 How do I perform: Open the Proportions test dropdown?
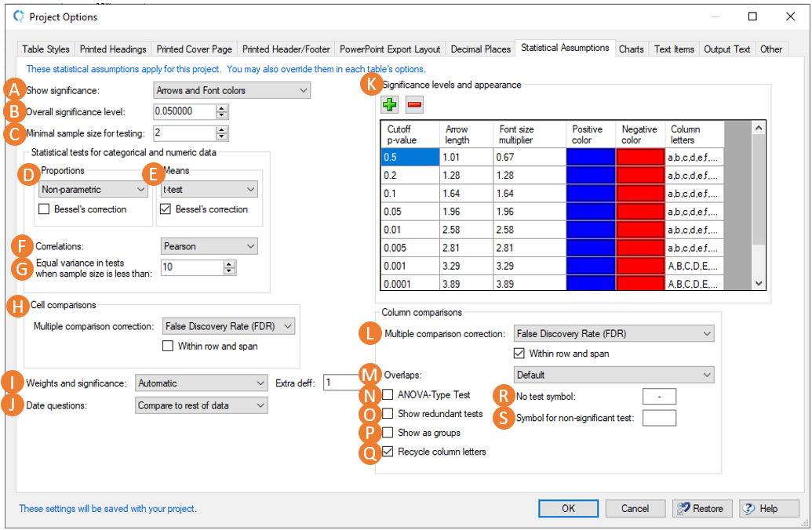(93, 190)
